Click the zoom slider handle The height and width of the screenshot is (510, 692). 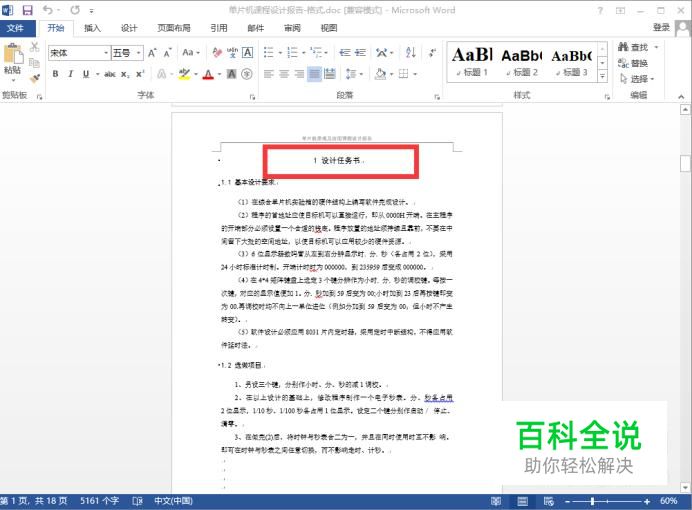[592, 501]
